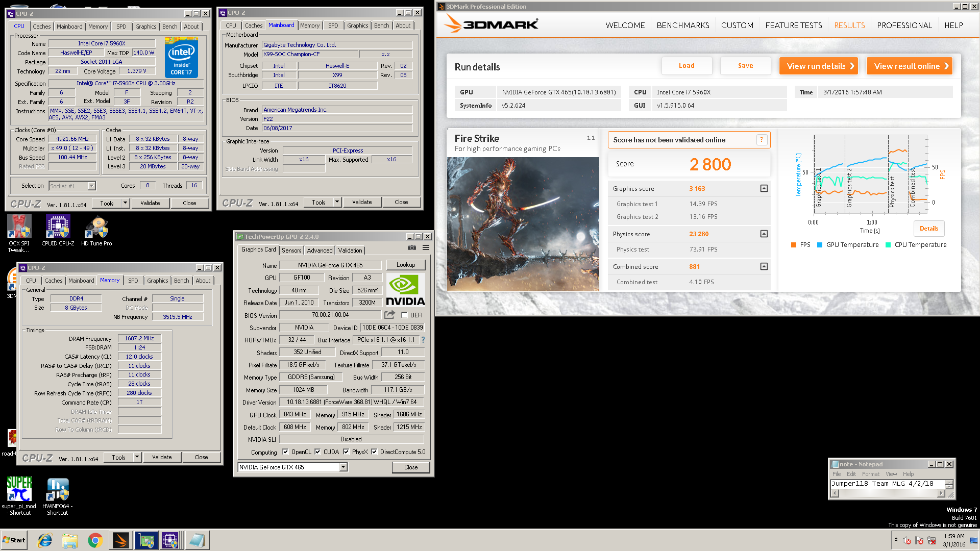This screenshot has height=551, width=980.
Task: Open the CUSTOM tab in 3DMark
Action: click(x=737, y=25)
